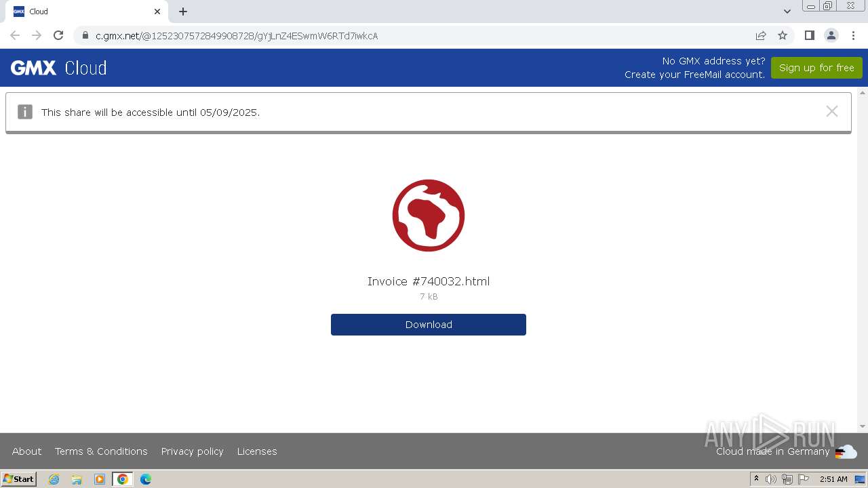This screenshot has width=868, height=488.
Task: Open the Windows Start menu
Action: coord(19,479)
